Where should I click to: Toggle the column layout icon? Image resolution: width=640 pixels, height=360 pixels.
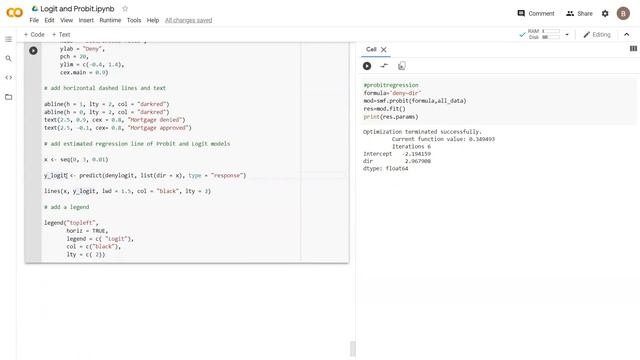click(633, 49)
